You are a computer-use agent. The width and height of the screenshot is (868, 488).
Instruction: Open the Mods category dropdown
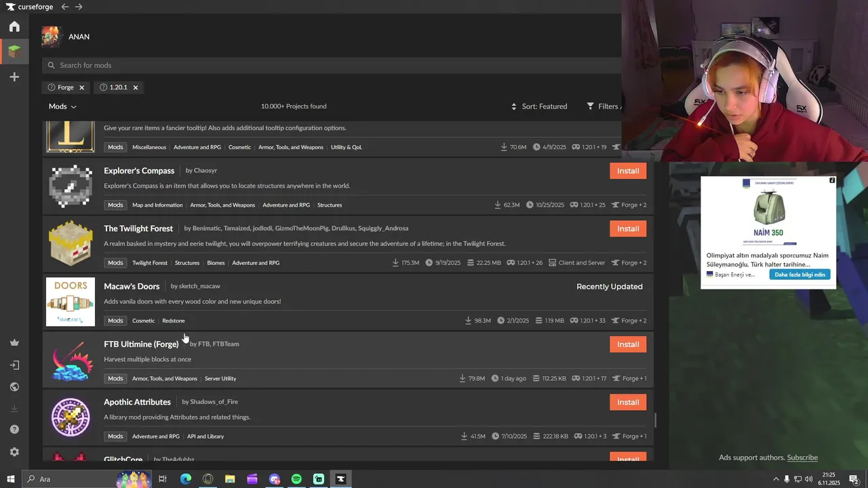[x=62, y=106]
